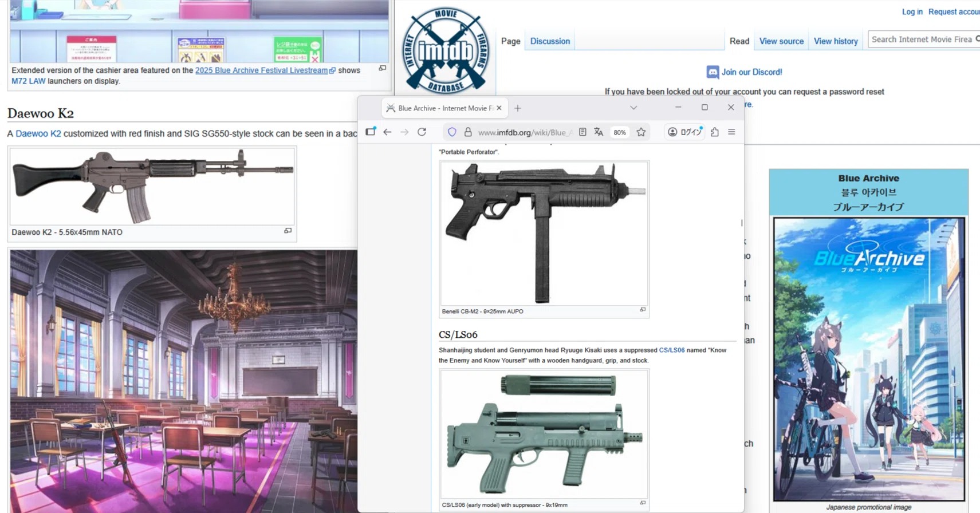Open the Benelli CB-M2 gun thumbnail
This screenshot has height=513, width=980.
point(544,234)
